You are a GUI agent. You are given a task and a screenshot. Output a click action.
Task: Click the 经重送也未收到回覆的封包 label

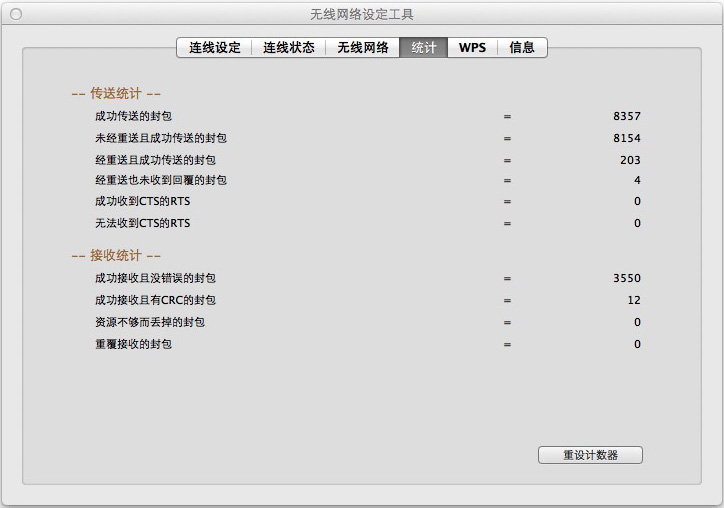(161, 180)
